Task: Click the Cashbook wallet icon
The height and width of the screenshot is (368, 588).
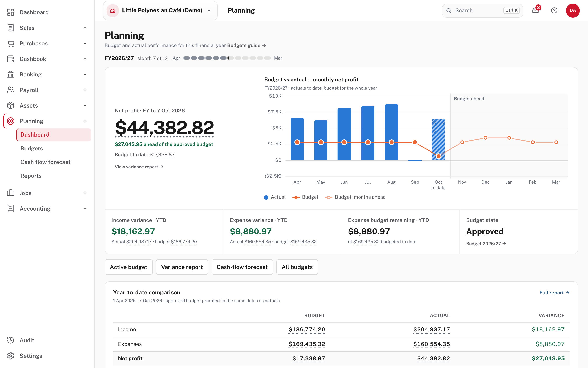Action: click(10, 59)
